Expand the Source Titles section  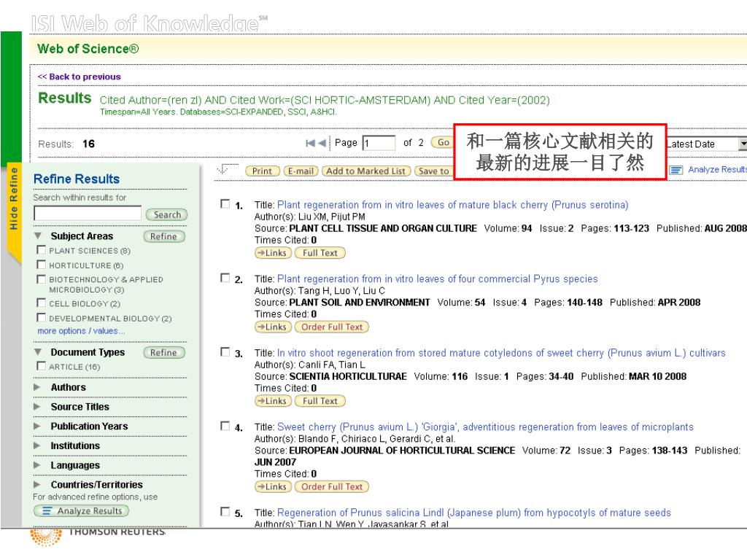37,407
